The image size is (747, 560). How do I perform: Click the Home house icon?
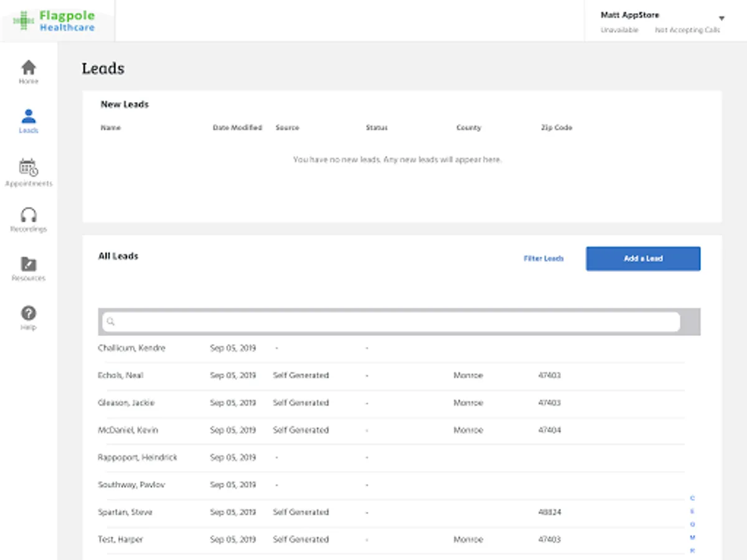29,67
